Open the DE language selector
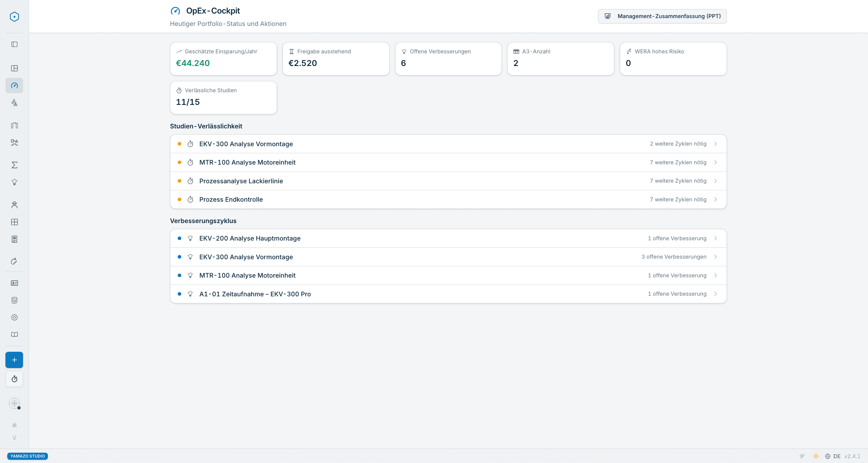This screenshot has width=868, height=463. (833, 456)
